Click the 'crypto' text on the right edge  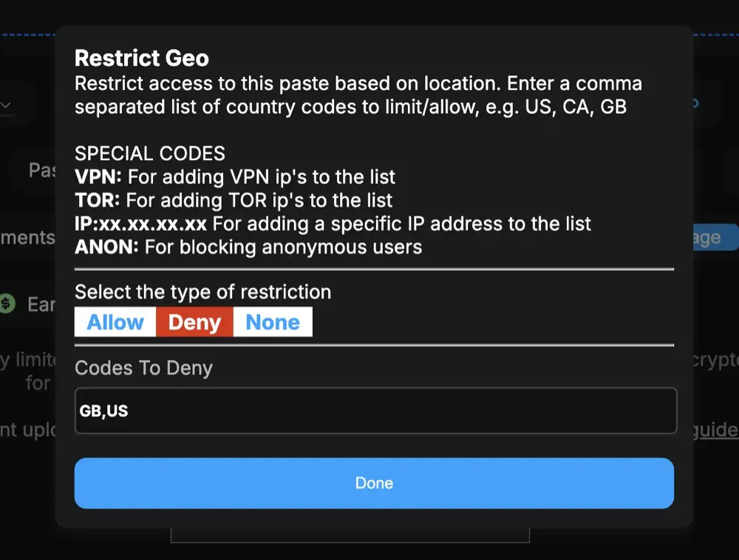[x=719, y=359]
